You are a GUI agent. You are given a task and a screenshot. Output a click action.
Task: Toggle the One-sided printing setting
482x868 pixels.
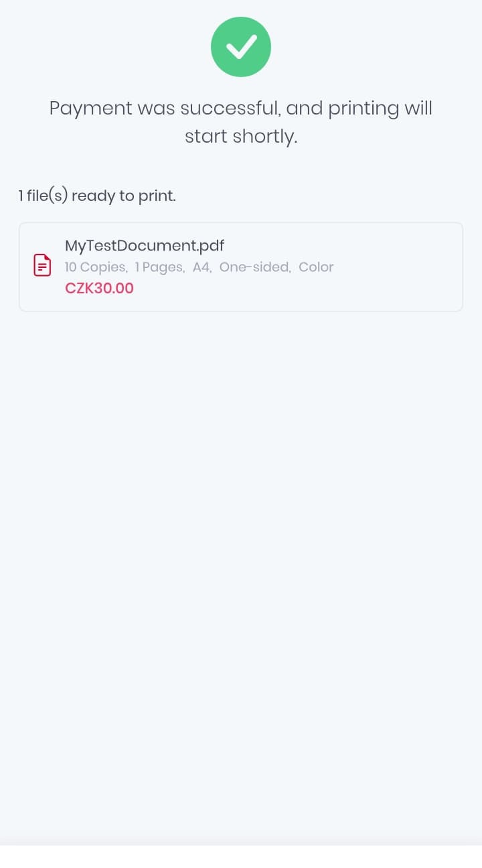coord(254,267)
